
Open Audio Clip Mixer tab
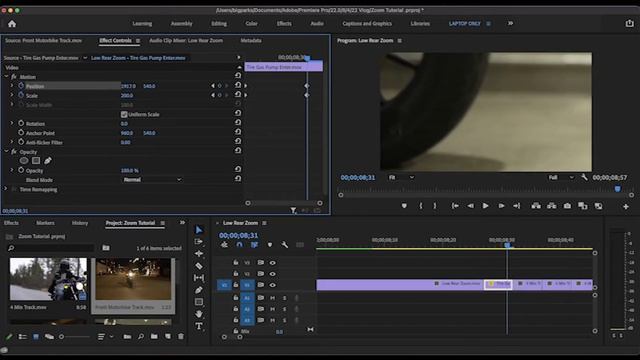point(186,40)
